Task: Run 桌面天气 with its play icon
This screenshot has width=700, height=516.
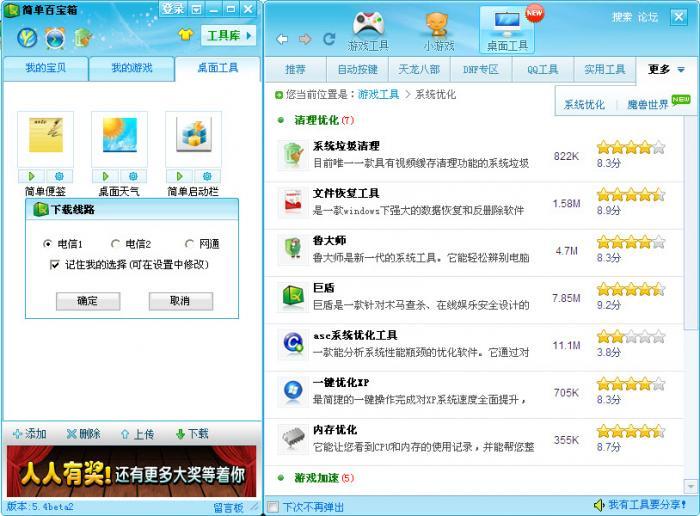Action: [105, 176]
